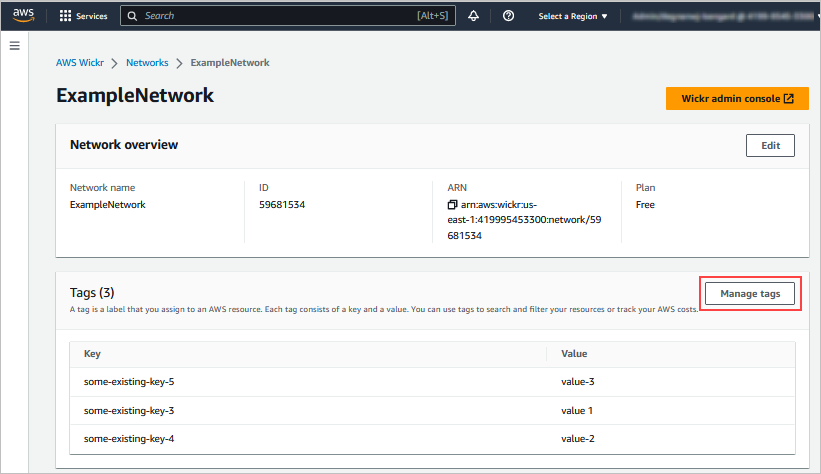
Task: Open the help question mark icon
Action: coord(508,16)
